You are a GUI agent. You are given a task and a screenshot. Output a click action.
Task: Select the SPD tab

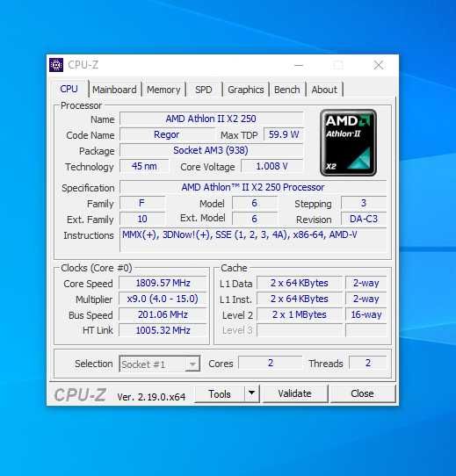(204, 90)
